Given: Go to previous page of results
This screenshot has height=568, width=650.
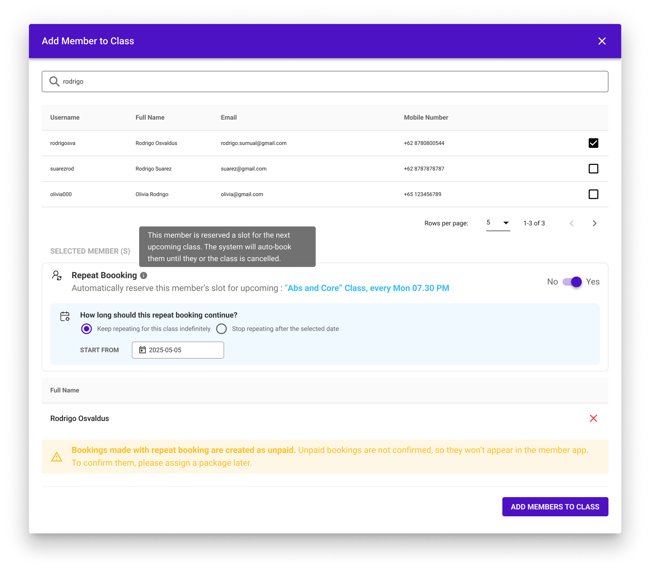Looking at the screenshot, I should click(571, 223).
